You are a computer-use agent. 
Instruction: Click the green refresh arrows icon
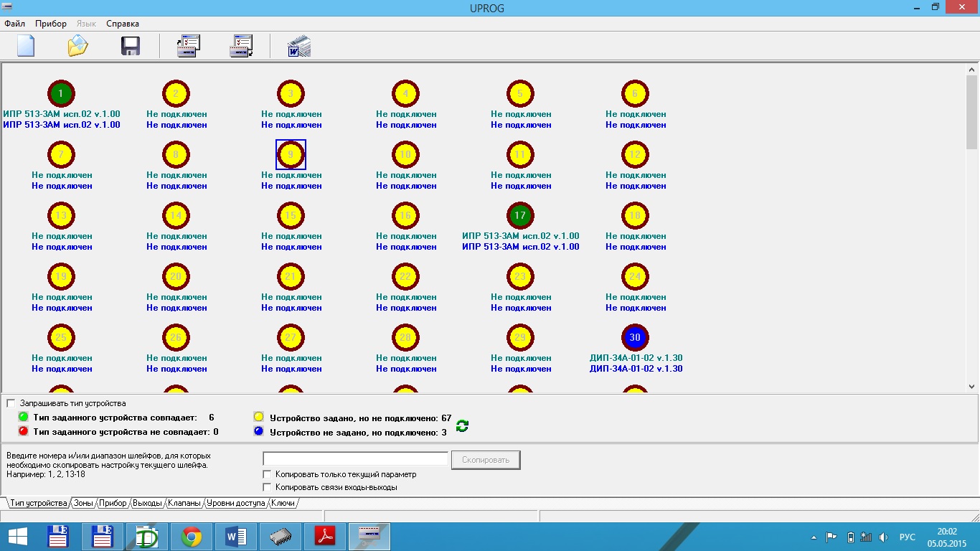tap(462, 425)
